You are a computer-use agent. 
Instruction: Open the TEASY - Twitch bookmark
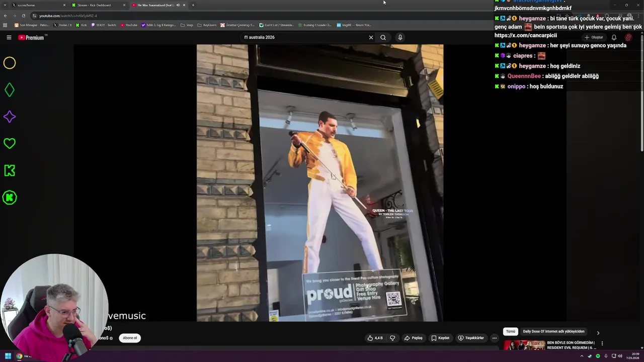(x=104, y=25)
